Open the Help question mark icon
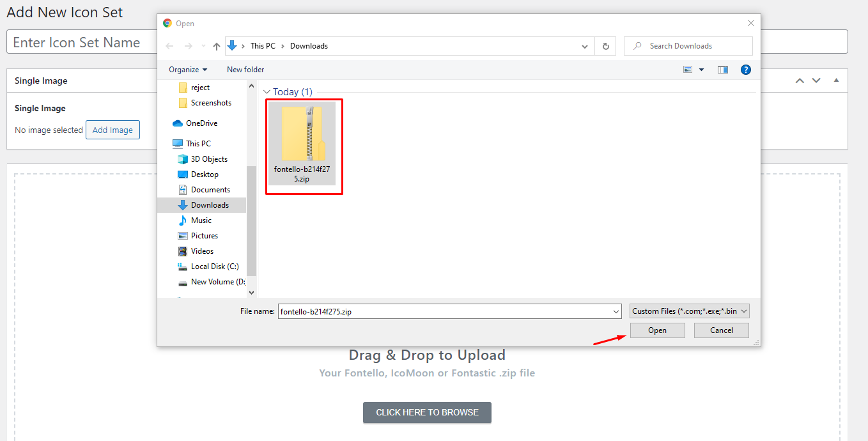 pyautogui.click(x=745, y=70)
